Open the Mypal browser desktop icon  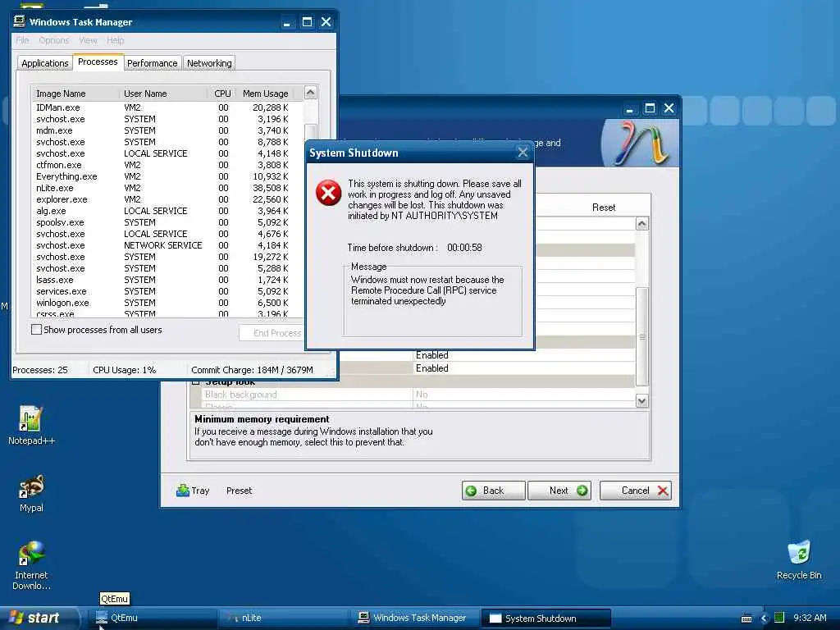(x=31, y=492)
